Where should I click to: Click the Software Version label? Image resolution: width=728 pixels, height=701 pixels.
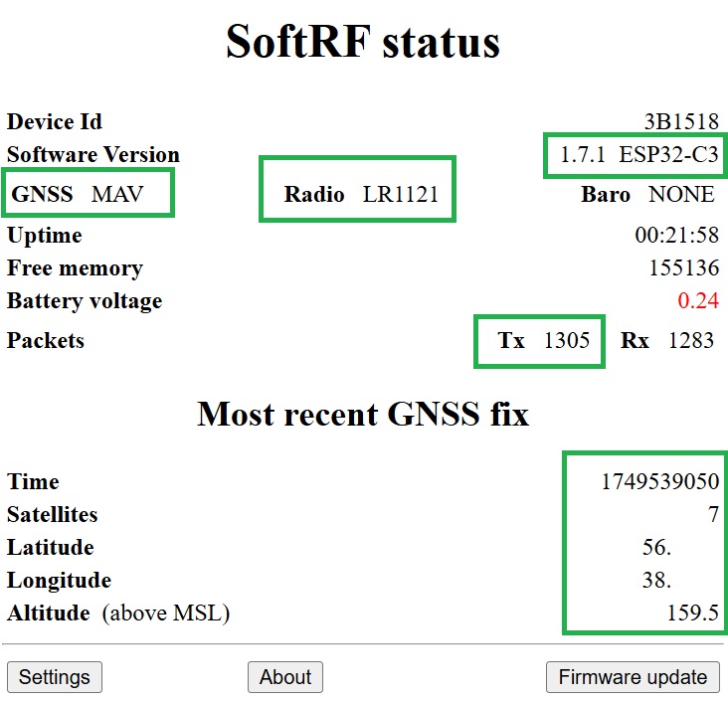(x=93, y=154)
